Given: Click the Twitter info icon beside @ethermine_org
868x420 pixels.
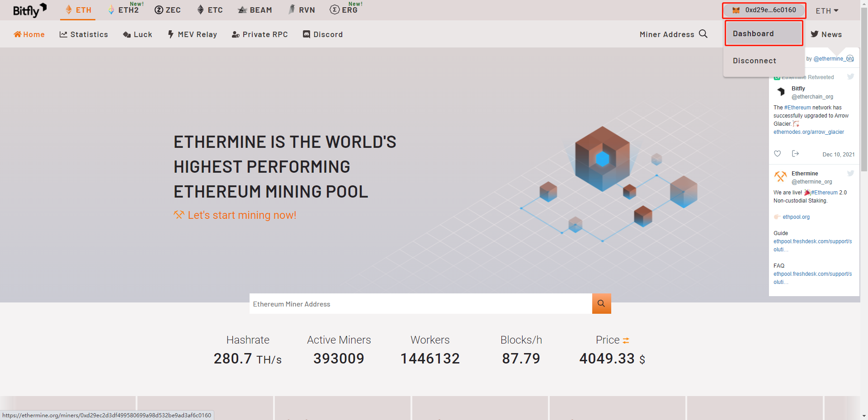Looking at the screenshot, I should [850, 58].
